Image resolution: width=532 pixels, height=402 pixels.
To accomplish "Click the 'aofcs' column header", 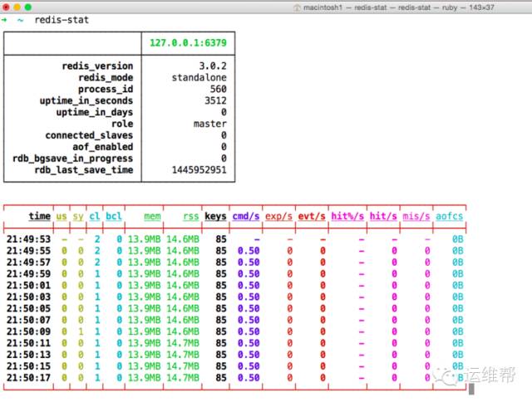I will coord(449,216).
